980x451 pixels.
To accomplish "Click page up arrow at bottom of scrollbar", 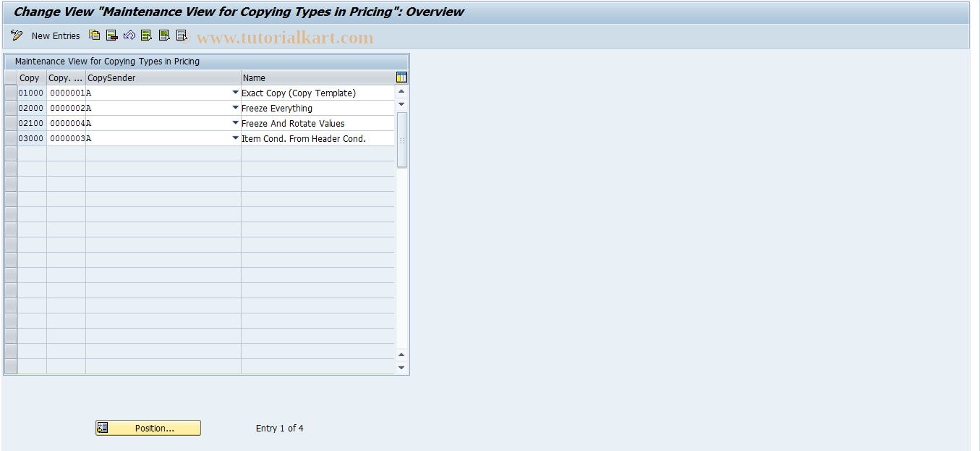I will 402,354.
